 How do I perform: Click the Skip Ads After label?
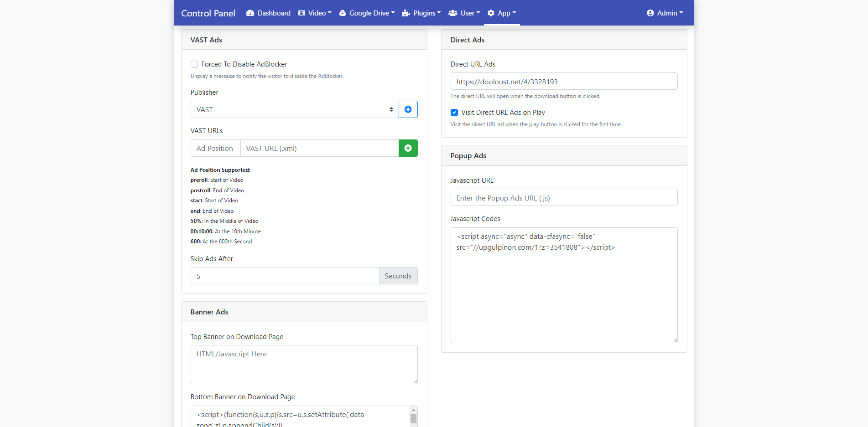tap(212, 259)
